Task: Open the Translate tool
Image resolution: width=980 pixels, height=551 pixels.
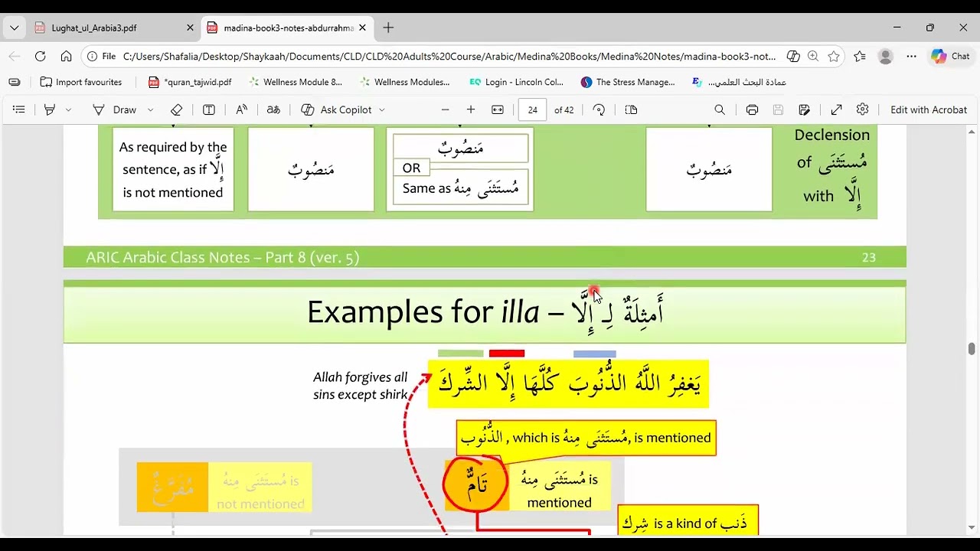Action: [x=273, y=109]
